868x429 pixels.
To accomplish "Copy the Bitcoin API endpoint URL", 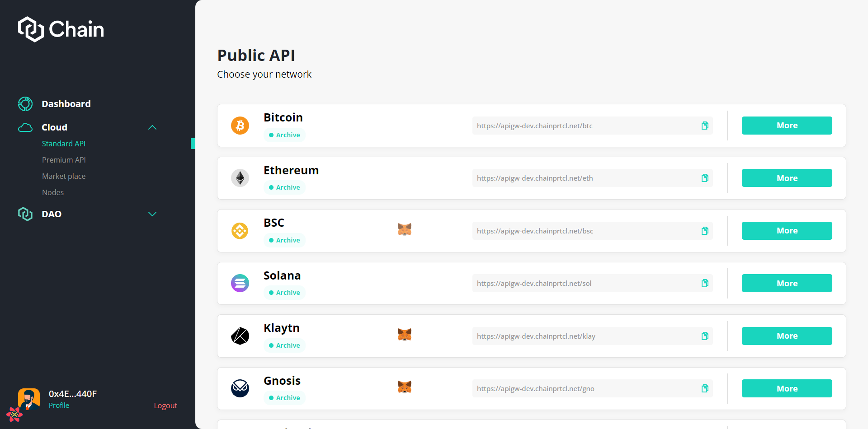I will click(705, 126).
